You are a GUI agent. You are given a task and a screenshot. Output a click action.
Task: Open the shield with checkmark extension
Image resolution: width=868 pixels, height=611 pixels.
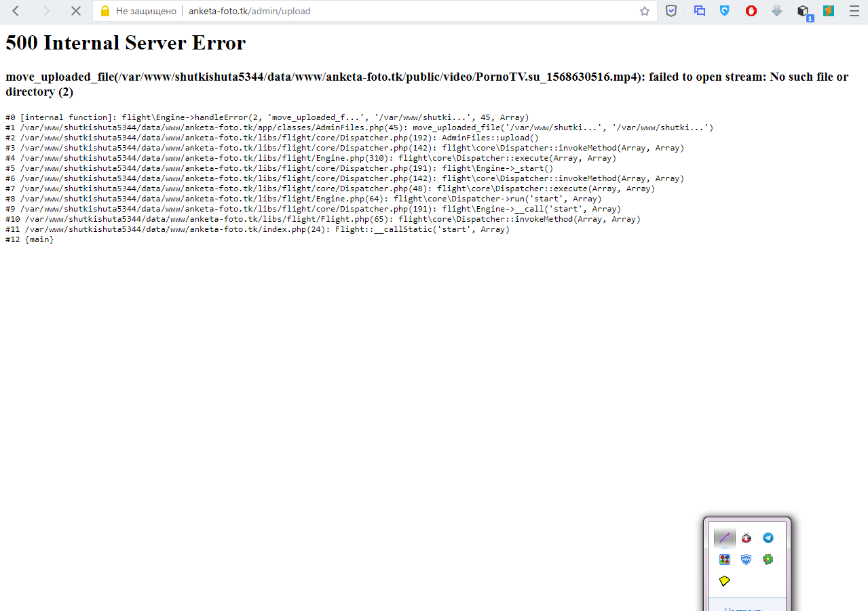click(671, 11)
